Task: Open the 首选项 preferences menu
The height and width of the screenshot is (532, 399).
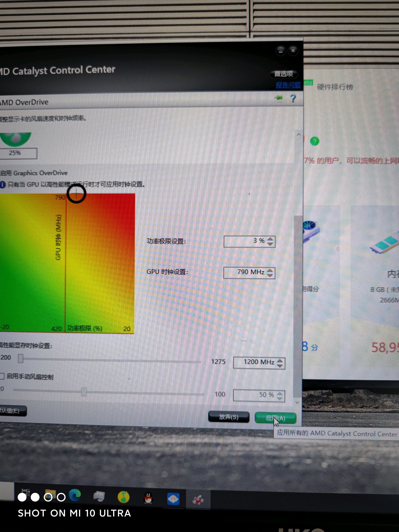Action: (x=283, y=74)
